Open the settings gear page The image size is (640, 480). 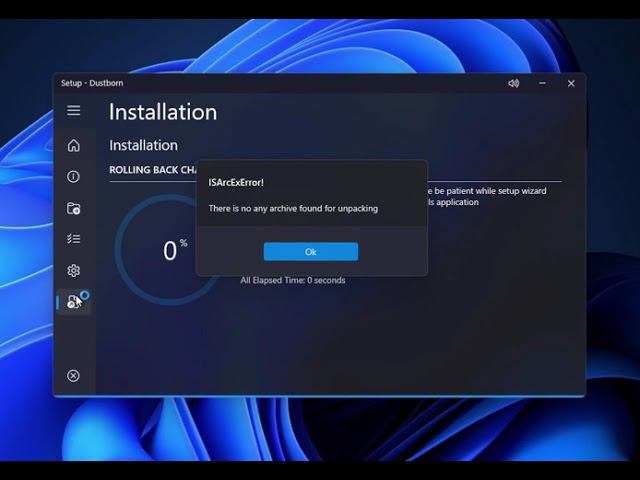pyautogui.click(x=73, y=271)
